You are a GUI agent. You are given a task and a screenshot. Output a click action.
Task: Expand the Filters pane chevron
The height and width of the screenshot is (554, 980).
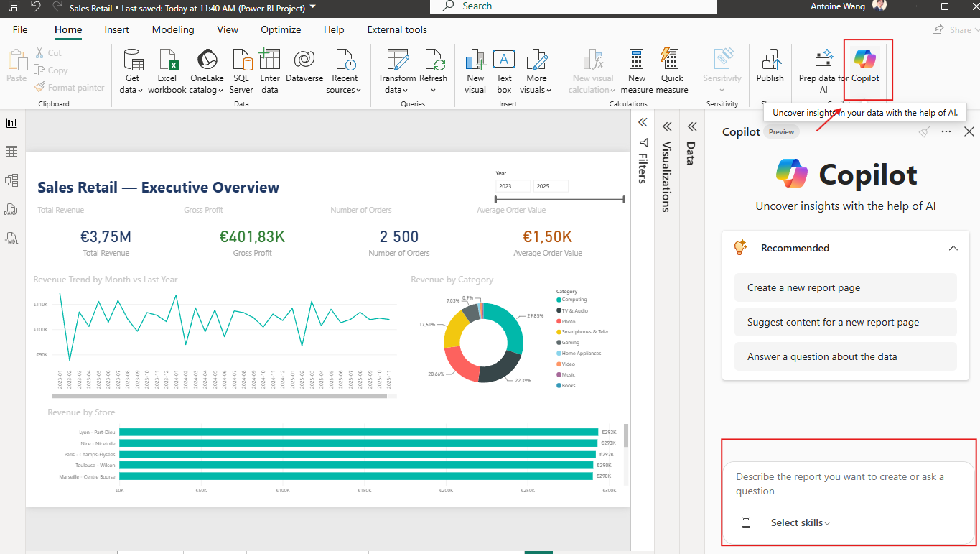click(x=643, y=123)
